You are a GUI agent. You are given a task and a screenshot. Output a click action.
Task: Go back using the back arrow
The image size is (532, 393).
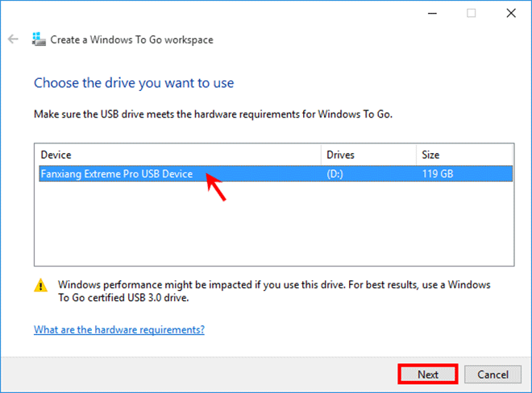click(x=13, y=39)
